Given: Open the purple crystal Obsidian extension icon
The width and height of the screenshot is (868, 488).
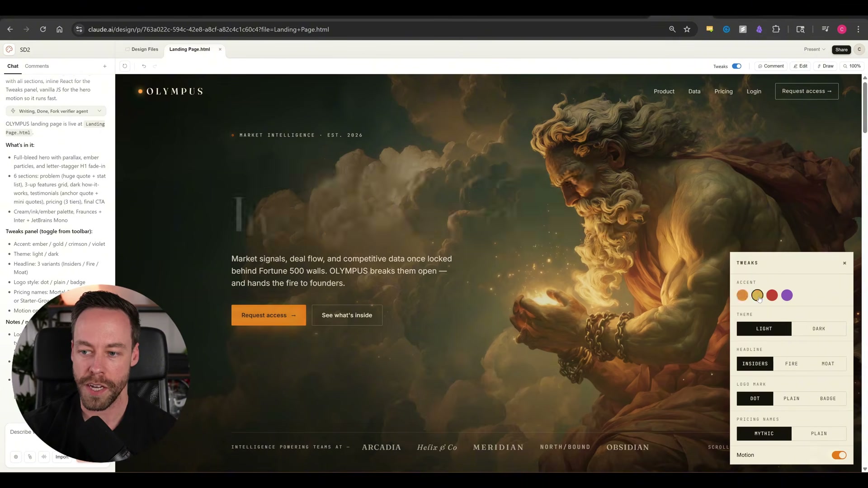Looking at the screenshot, I should 759,29.
